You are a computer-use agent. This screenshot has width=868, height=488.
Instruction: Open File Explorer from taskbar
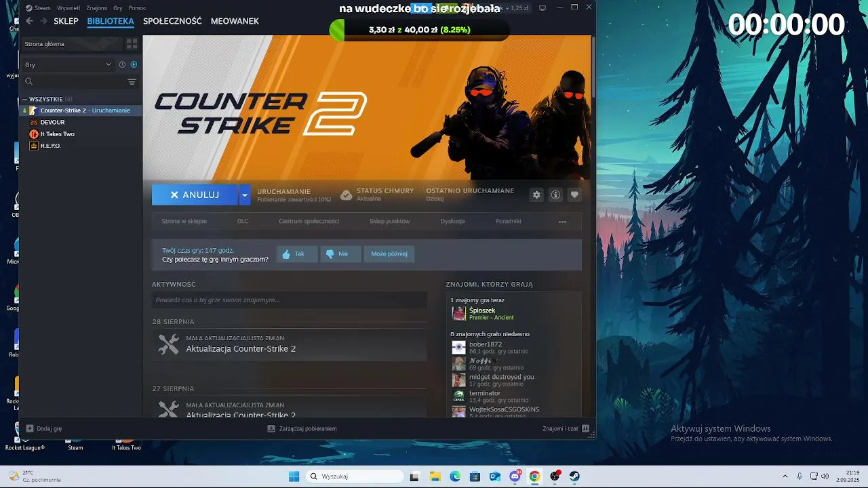click(435, 476)
